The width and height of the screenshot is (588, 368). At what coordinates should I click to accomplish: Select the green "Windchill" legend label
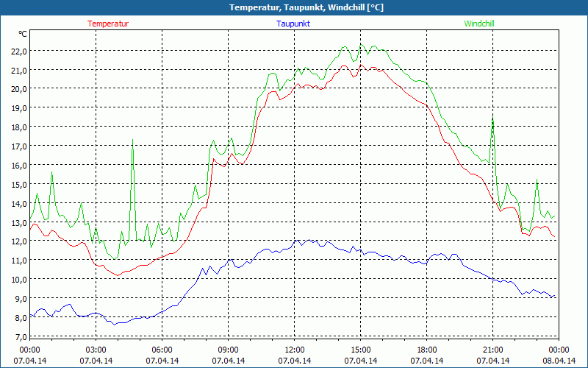tap(479, 24)
